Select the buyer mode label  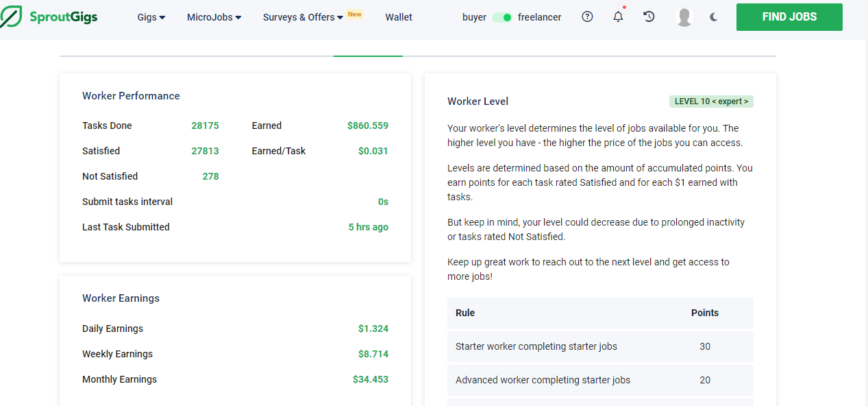[474, 17]
